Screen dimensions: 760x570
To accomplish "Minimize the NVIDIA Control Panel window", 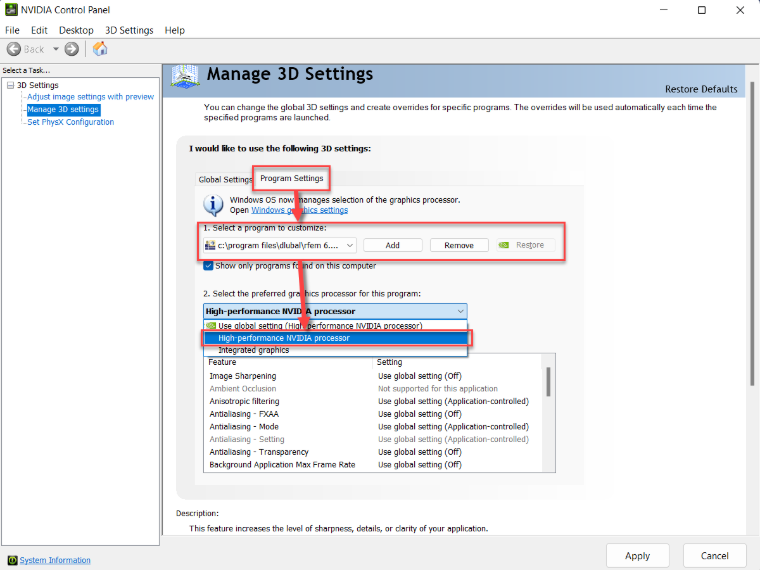I will point(664,10).
